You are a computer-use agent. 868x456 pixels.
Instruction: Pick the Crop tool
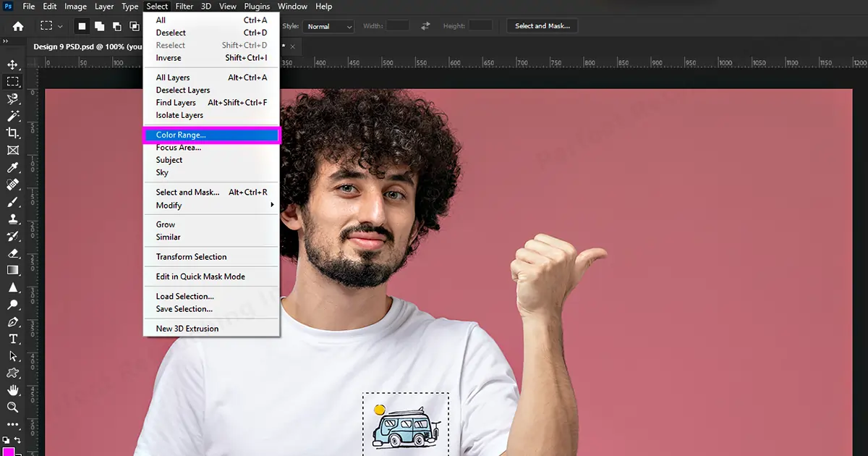pos(13,133)
